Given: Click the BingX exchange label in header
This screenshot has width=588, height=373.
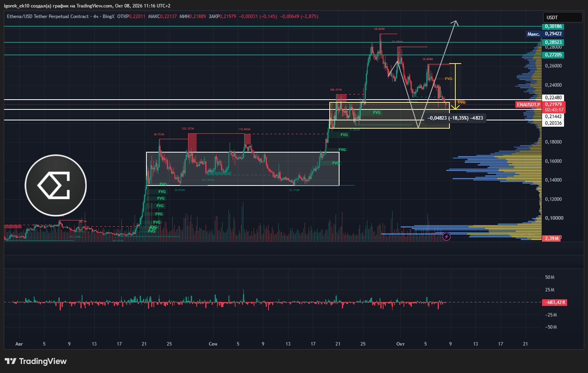Looking at the screenshot, I should (x=108, y=16).
